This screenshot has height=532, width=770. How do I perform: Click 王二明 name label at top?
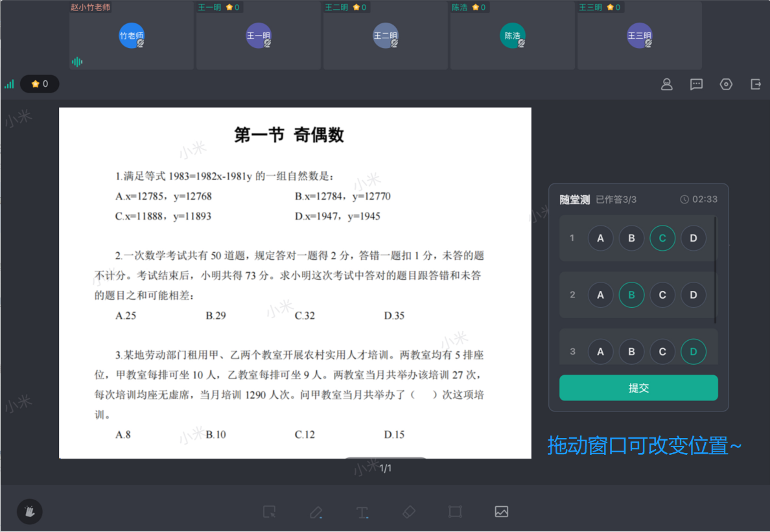(336, 7)
